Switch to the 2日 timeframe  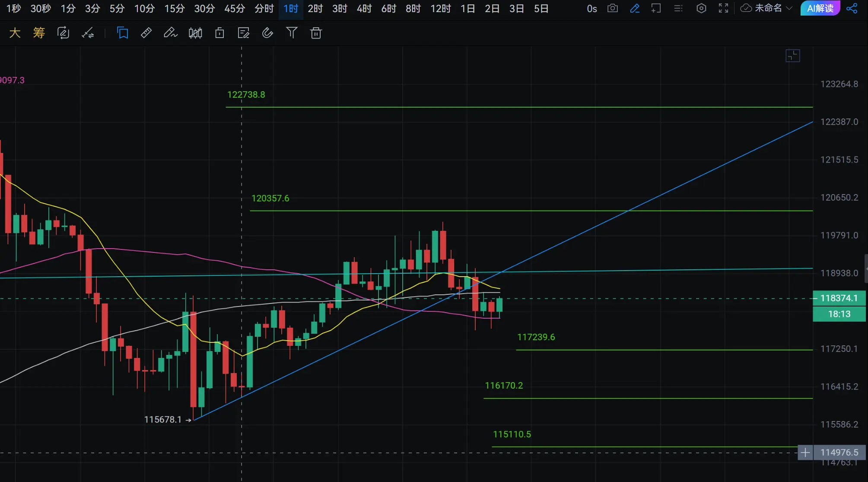[x=492, y=9]
